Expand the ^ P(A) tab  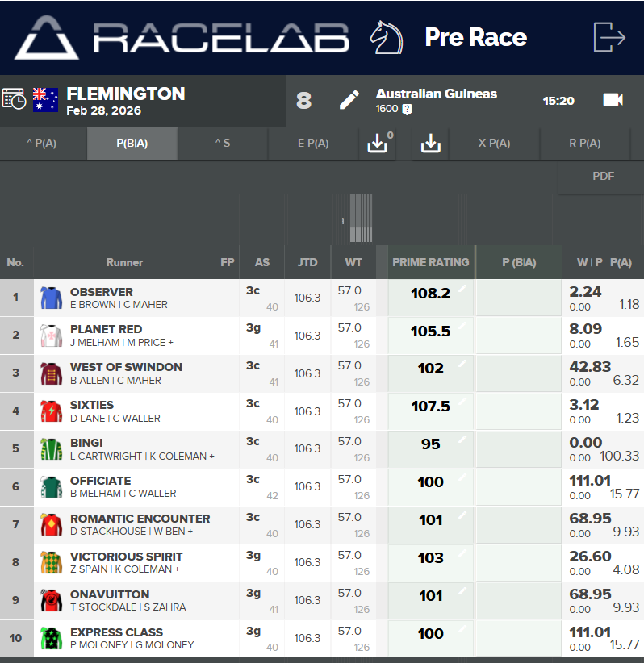(x=42, y=144)
